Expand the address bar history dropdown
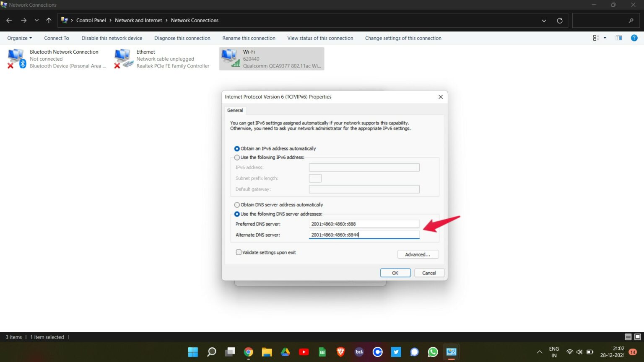 click(544, 20)
